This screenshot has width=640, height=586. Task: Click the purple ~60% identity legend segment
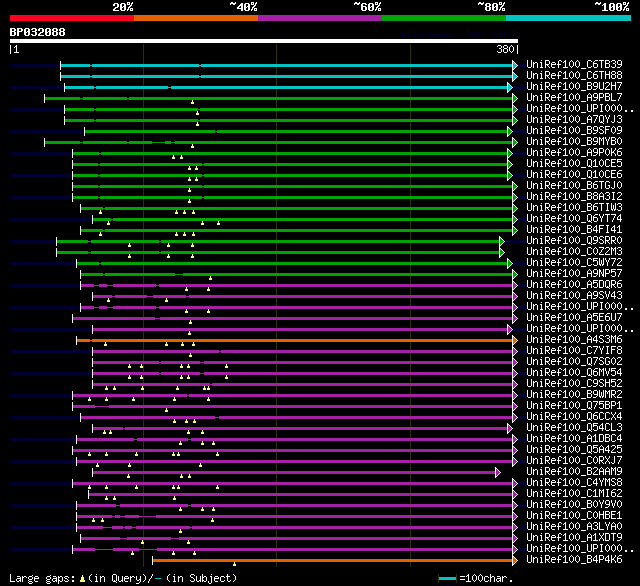320,18
